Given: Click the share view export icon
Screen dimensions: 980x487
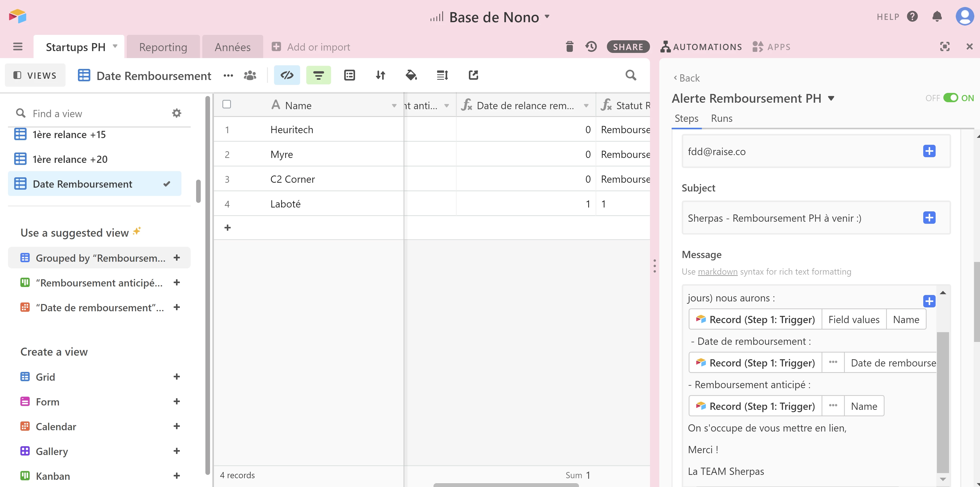Looking at the screenshot, I should click(x=473, y=75).
